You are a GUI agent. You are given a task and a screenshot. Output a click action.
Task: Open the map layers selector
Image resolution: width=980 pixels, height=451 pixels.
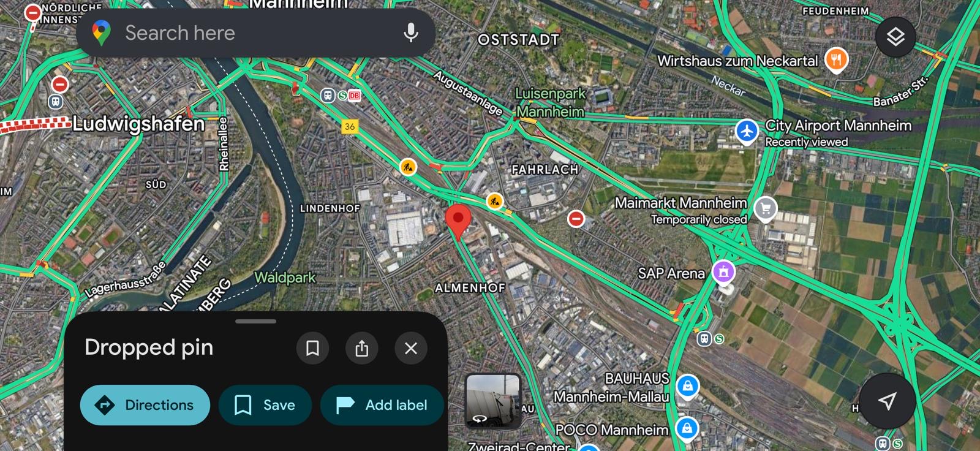click(x=895, y=37)
